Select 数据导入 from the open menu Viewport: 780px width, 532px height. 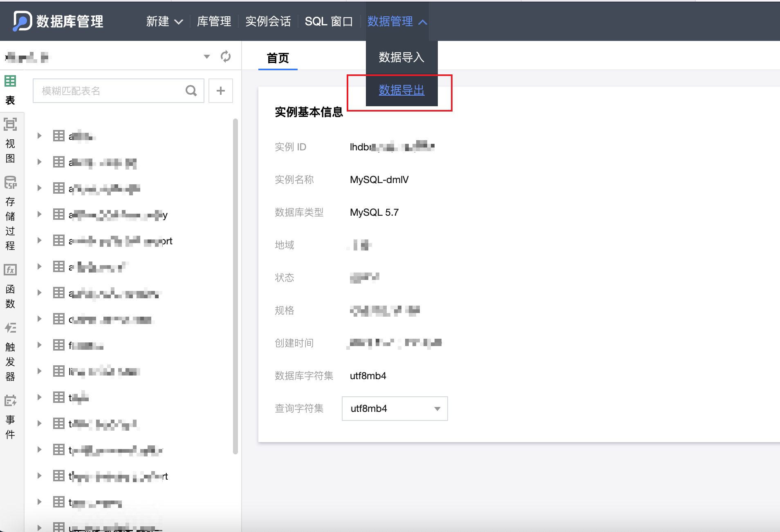tap(401, 57)
